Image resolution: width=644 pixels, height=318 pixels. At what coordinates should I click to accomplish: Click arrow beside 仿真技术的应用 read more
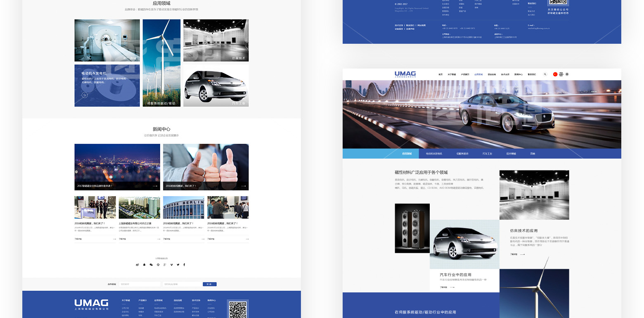[522, 254]
